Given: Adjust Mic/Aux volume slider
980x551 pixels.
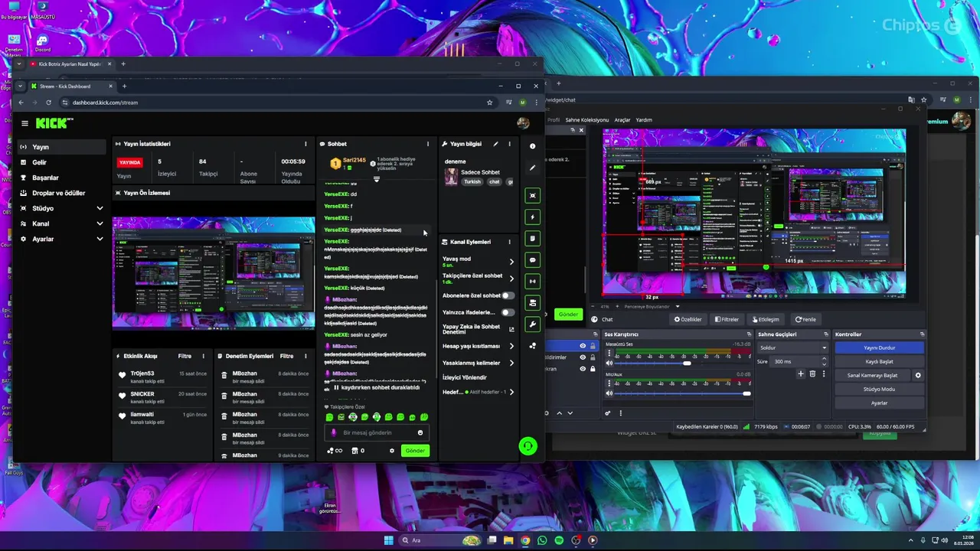Looking at the screenshot, I should point(682,393).
